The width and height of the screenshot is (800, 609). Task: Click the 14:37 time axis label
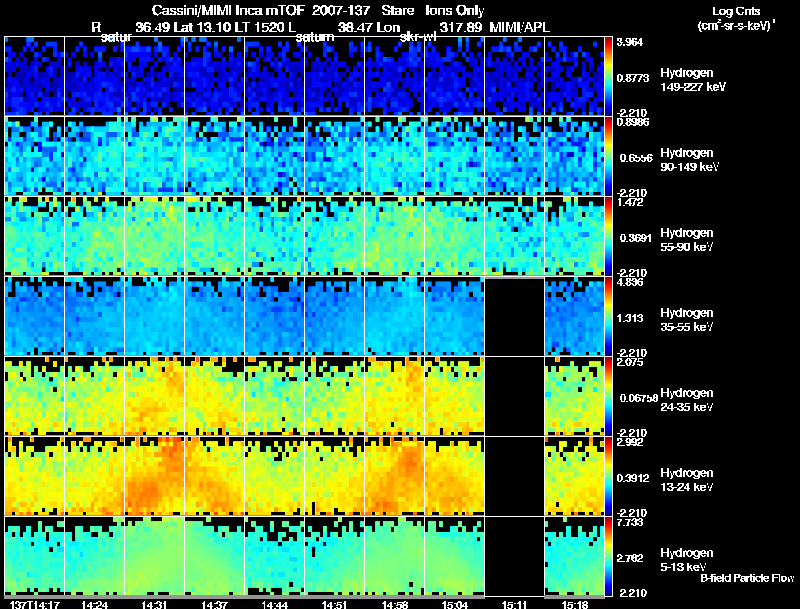[x=214, y=604]
